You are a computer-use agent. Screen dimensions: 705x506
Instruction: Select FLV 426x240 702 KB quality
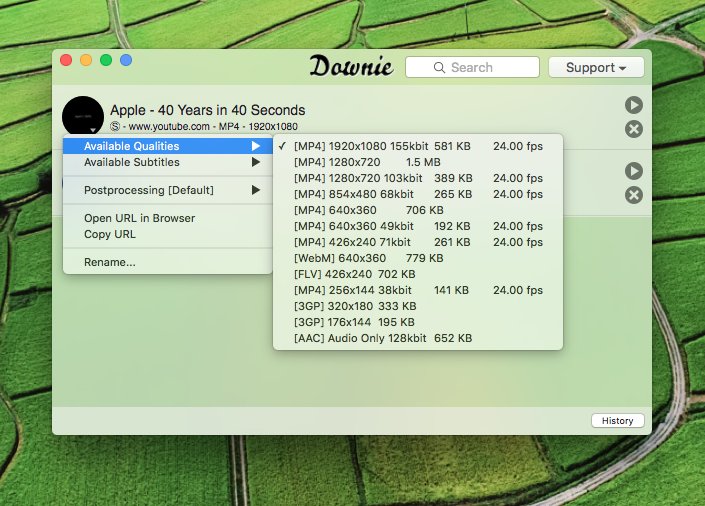418,274
